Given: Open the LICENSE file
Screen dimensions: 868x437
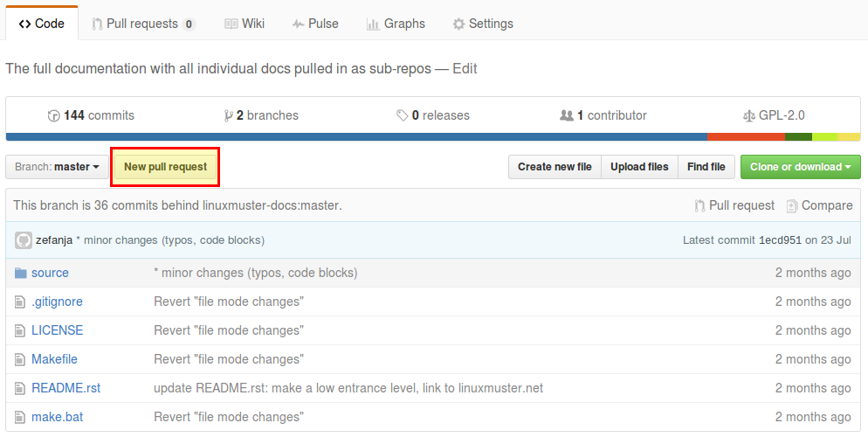Looking at the screenshot, I should [x=57, y=330].
